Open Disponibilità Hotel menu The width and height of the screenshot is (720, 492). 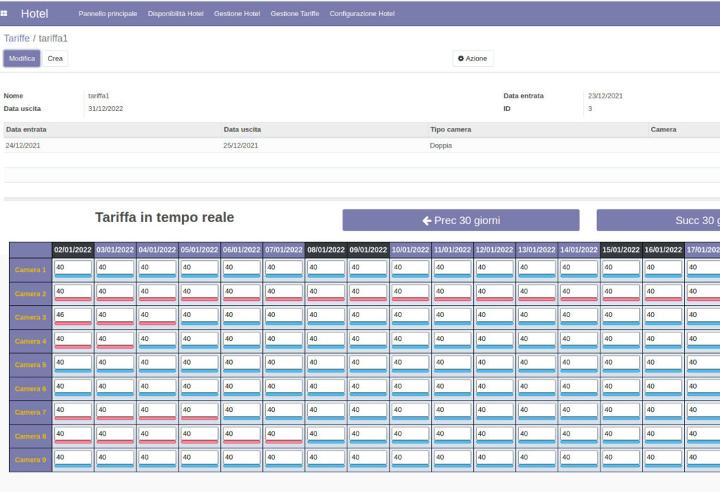tap(177, 13)
